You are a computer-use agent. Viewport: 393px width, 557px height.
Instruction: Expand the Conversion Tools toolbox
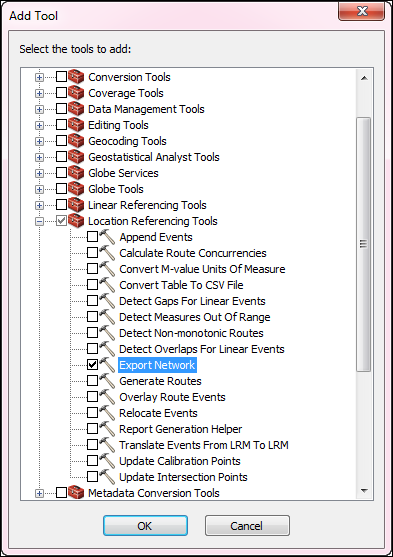click(x=39, y=77)
